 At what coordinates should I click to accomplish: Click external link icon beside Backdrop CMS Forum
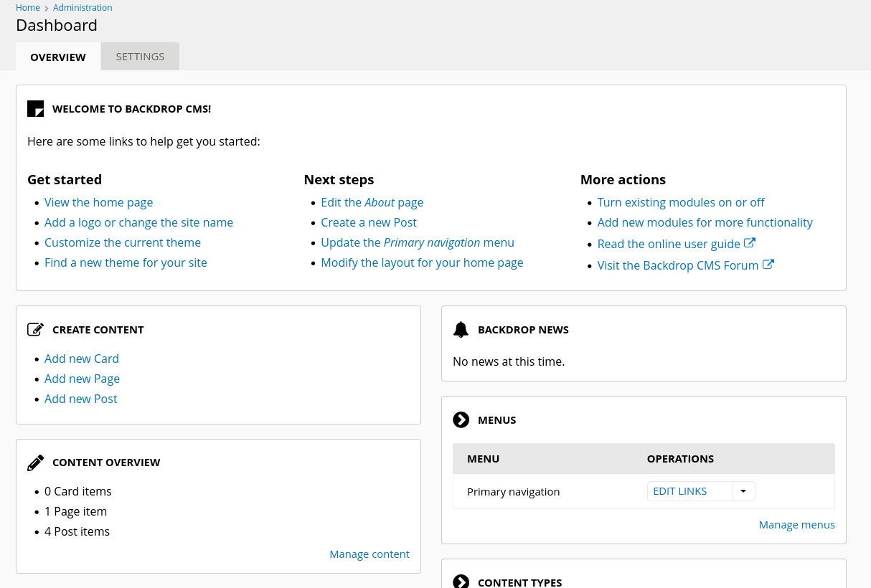click(x=768, y=265)
